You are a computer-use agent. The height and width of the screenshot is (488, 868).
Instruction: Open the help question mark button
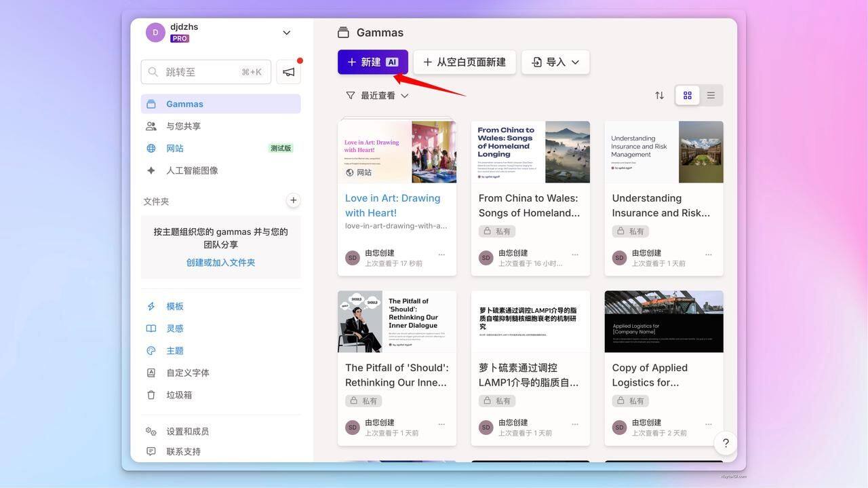pos(726,443)
